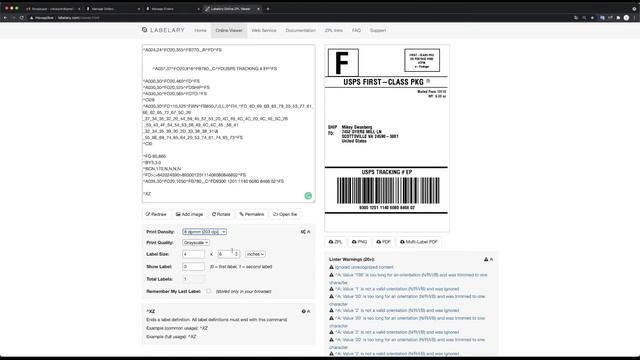
Task: Click the Add image button
Action: pyautogui.click(x=189, y=214)
